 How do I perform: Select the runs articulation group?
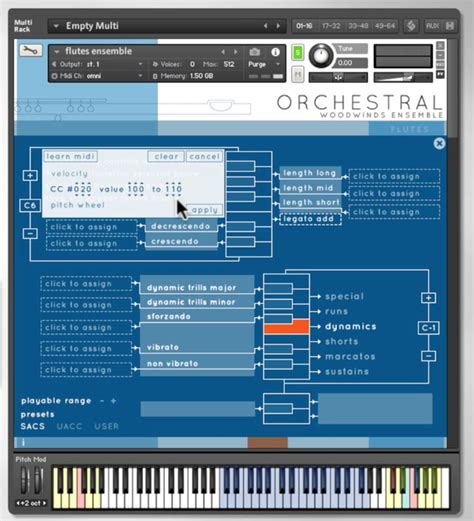coord(336,311)
